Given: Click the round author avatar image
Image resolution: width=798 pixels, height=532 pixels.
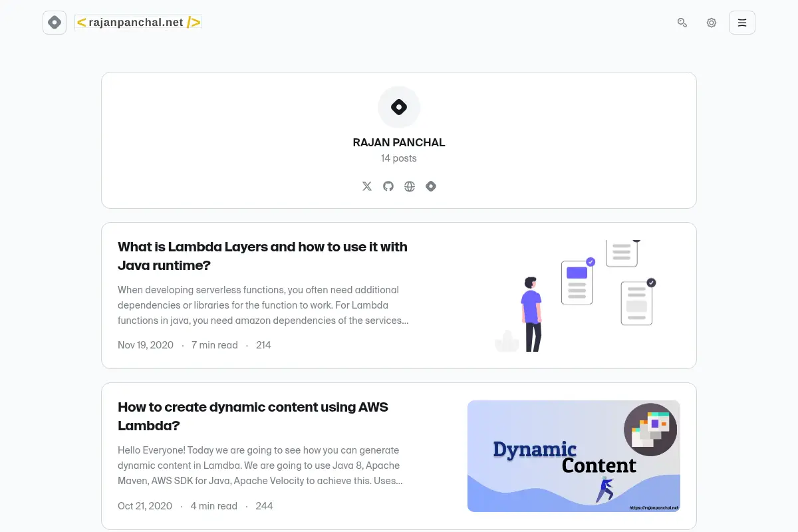Looking at the screenshot, I should pos(399,107).
